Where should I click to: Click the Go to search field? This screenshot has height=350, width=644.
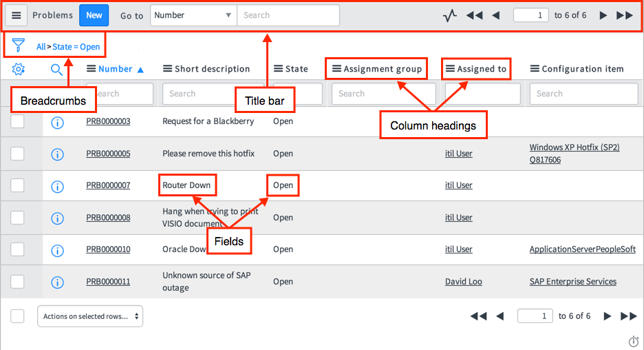[288, 15]
